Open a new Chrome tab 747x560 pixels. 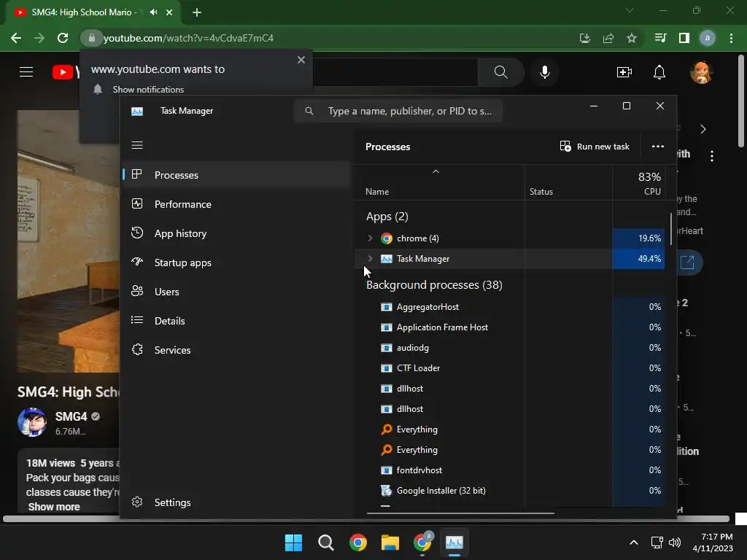197,12
